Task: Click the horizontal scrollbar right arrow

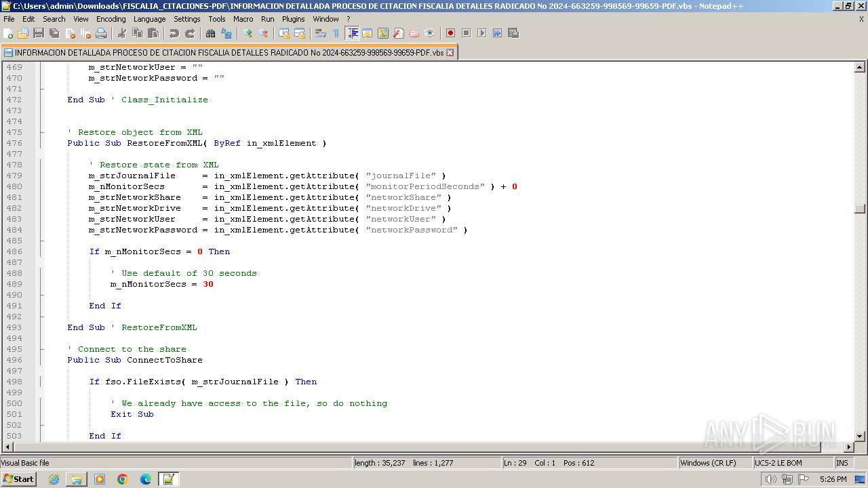Action: [x=848, y=447]
